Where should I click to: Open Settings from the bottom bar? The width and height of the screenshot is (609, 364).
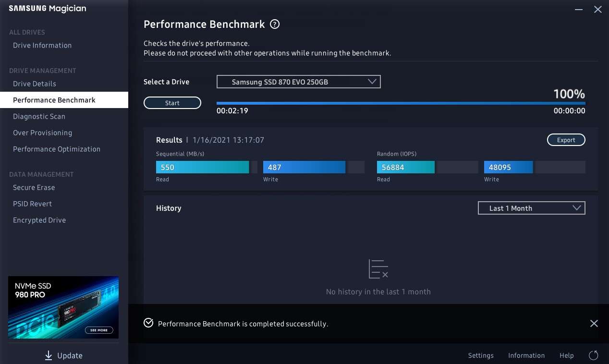pos(480,355)
